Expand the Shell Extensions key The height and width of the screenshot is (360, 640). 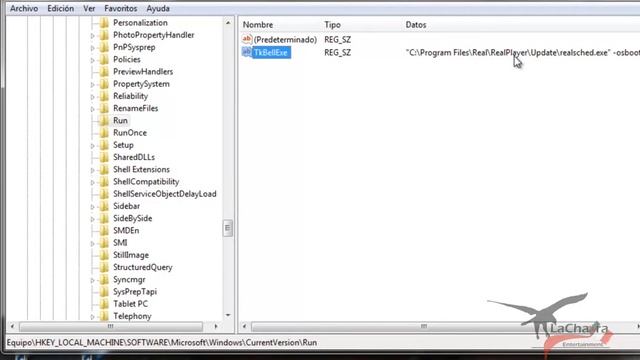92,170
